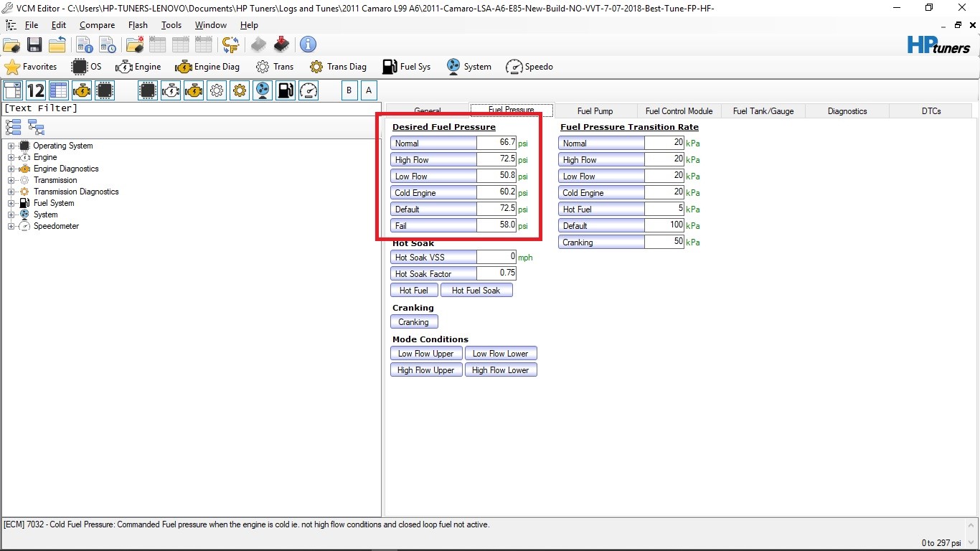Click the Save file floppy disk icon
The height and width of the screenshot is (551, 980).
coord(34,44)
